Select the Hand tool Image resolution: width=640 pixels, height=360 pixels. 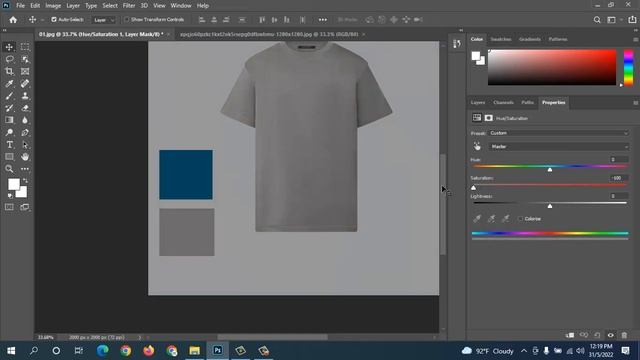pyautogui.click(x=25, y=157)
